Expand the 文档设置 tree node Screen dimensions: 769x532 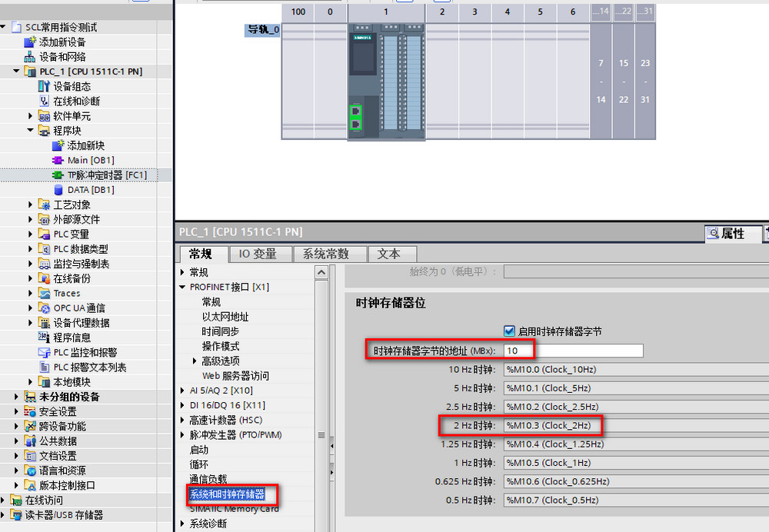[16, 456]
